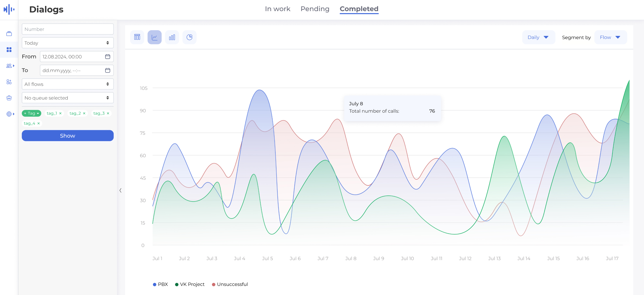The image size is (644, 295).
Task: Open the Flow segmentation dropdown
Action: click(x=610, y=37)
